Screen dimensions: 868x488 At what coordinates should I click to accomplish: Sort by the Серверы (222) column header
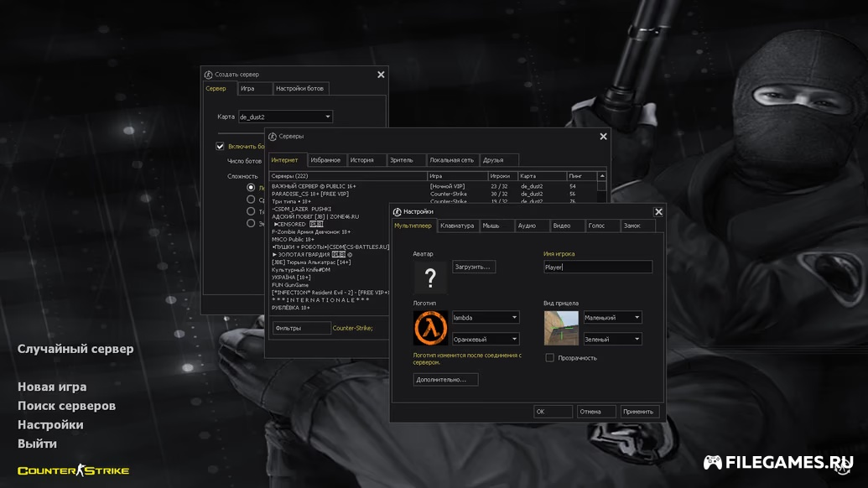point(348,176)
